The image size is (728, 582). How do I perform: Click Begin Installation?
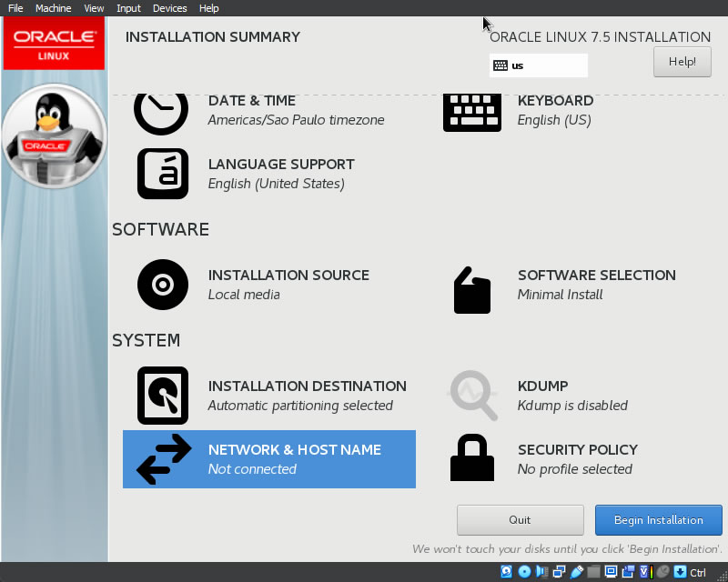(x=658, y=520)
